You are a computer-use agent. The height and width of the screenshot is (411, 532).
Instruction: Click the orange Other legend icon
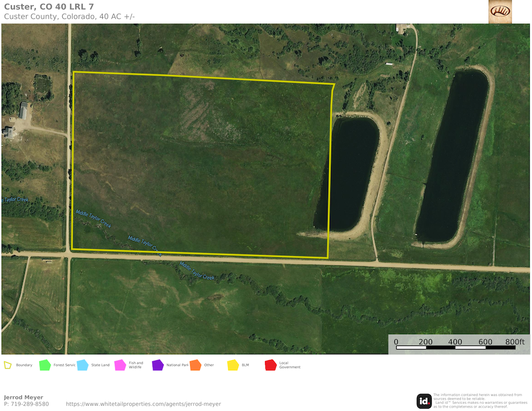click(x=196, y=365)
